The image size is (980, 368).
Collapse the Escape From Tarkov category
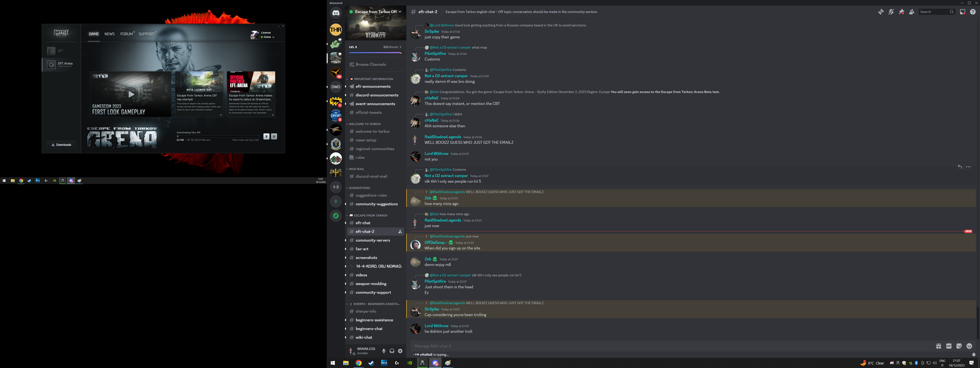tap(367, 216)
